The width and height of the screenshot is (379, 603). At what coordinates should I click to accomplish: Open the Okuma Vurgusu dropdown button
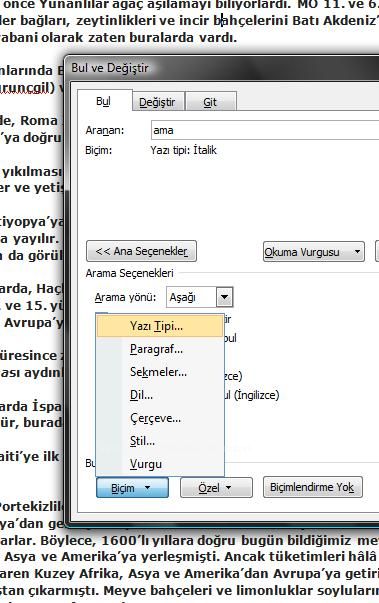[314, 252]
